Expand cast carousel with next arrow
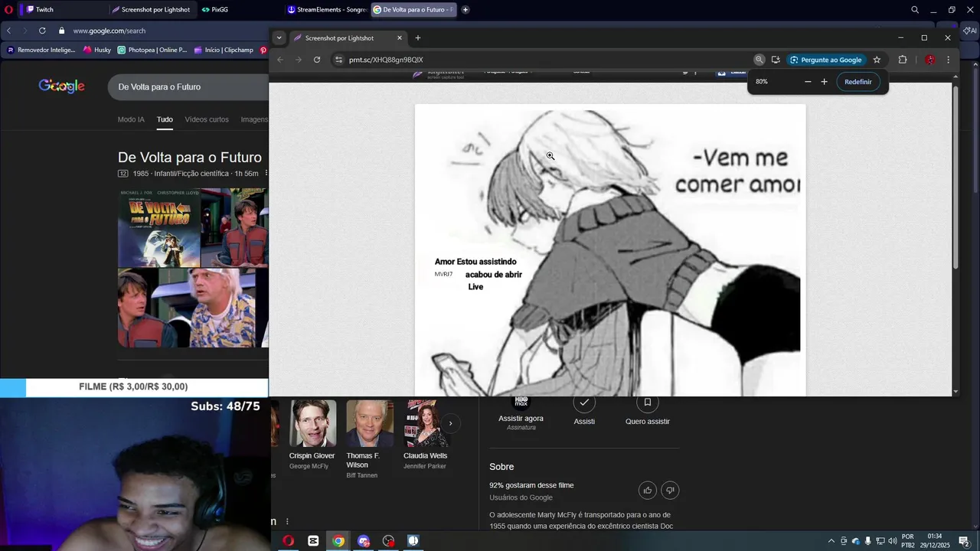This screenshot has height=551, width=980. pyautogui.click(x=450, y=423)
